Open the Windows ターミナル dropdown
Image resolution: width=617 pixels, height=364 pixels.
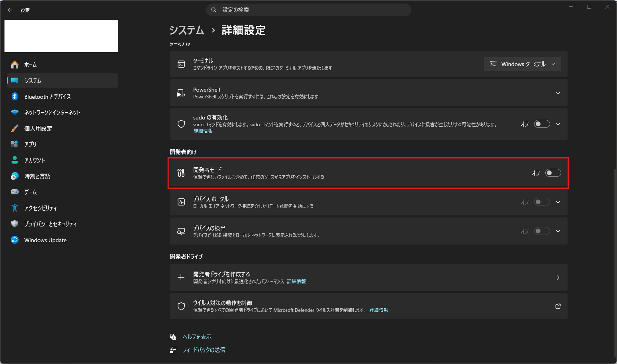pos(522,64)
